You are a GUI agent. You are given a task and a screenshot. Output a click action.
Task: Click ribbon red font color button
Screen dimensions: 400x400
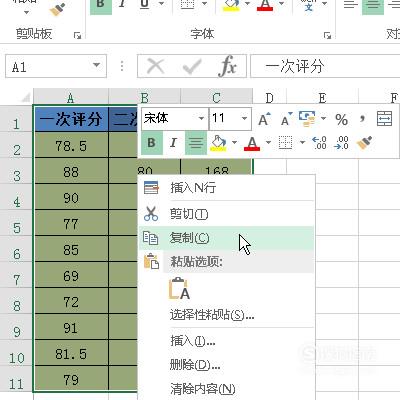tap(265, 5)
